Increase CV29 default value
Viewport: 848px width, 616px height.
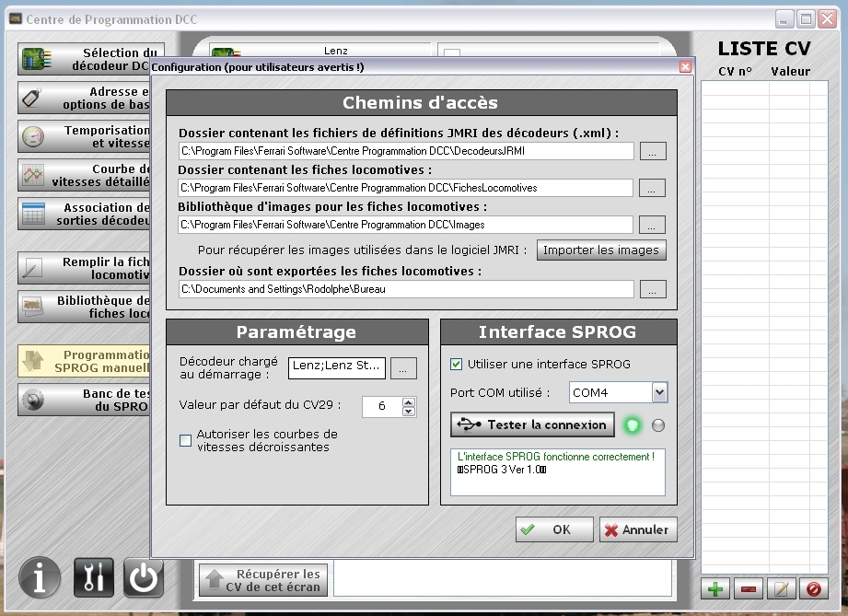click(409, 401)
